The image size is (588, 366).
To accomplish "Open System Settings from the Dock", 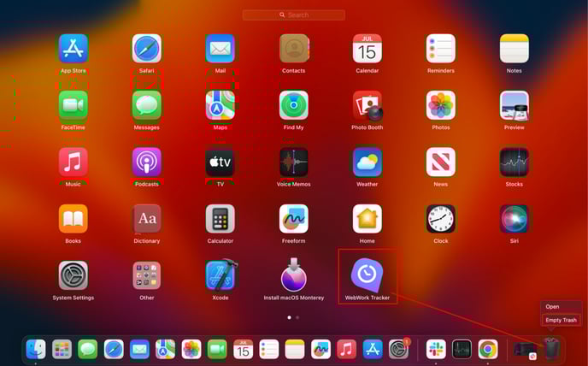I will pyautogui.click(x=398, y=349).
